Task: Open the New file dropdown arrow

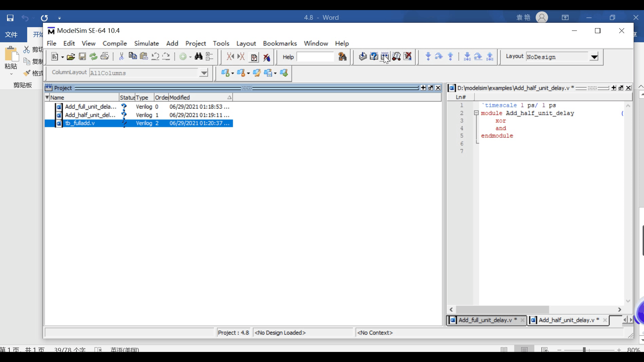Action: coord(62,57)
